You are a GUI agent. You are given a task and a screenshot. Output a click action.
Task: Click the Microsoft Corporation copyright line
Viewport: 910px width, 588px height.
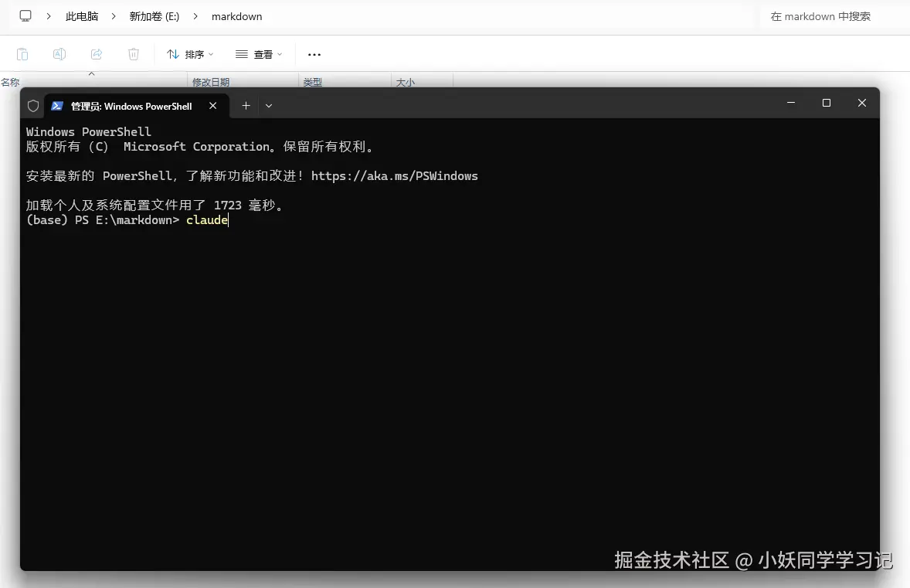pyautogui.click(x=200, y=147)
